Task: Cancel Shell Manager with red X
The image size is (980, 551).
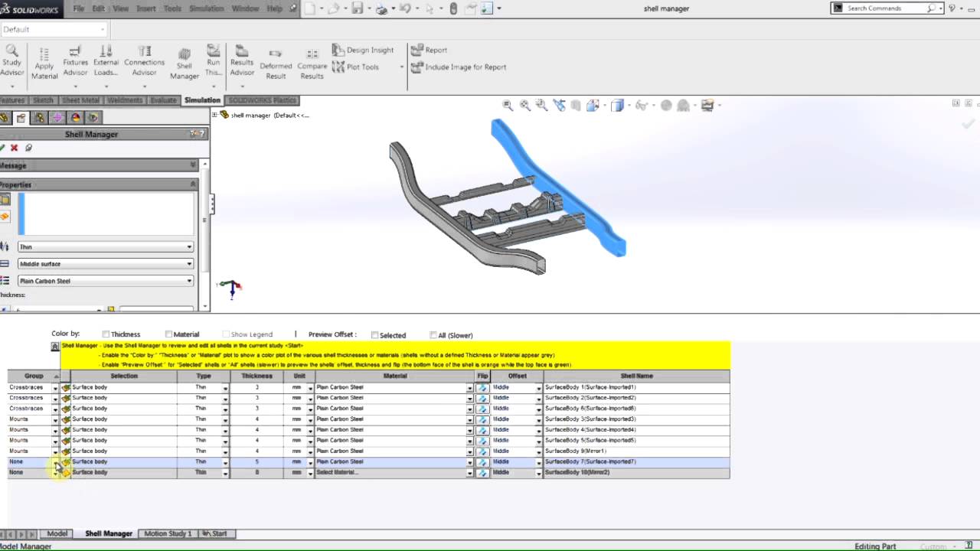Action: [x=14, y=148]
